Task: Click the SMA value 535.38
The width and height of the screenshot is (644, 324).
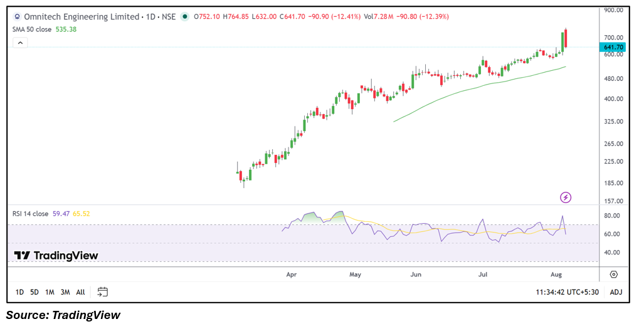Action: coord(66,29)
